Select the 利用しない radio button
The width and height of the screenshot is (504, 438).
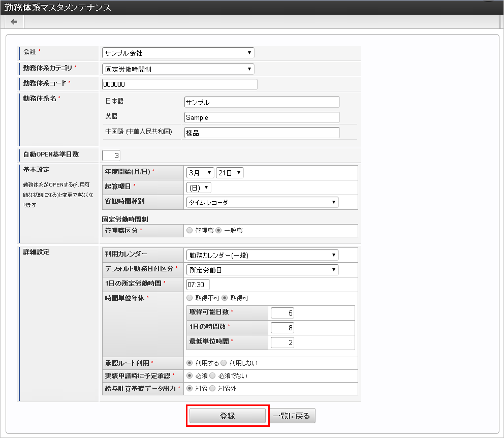224,363
